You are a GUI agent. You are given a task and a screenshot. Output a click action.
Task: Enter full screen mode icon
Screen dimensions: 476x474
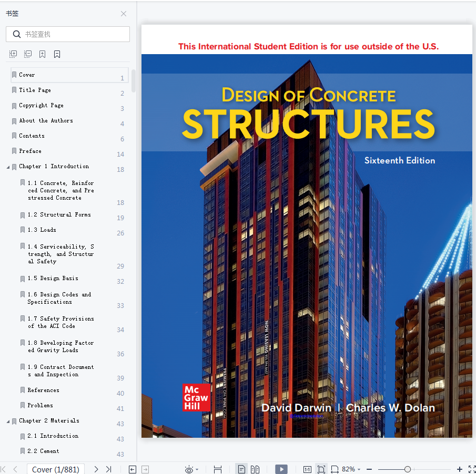472,469
